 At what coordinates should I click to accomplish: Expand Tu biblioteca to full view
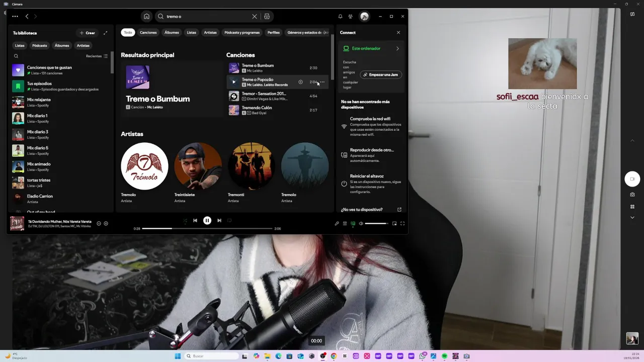[x=105, y=33]
